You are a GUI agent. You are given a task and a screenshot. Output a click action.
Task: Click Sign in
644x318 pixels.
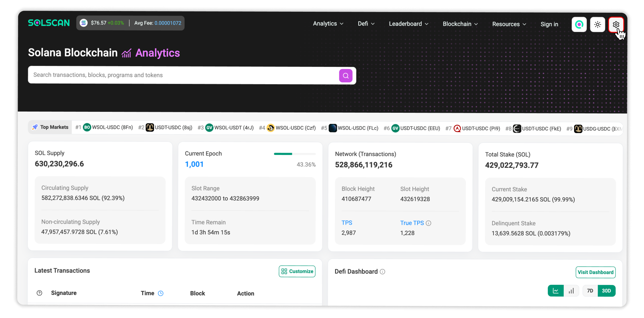[549, 24]
